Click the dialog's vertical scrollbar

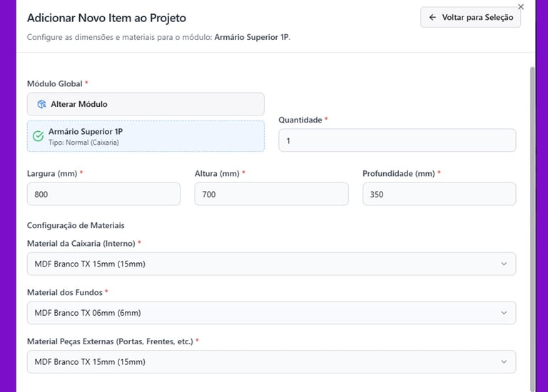tap(532, 214)
